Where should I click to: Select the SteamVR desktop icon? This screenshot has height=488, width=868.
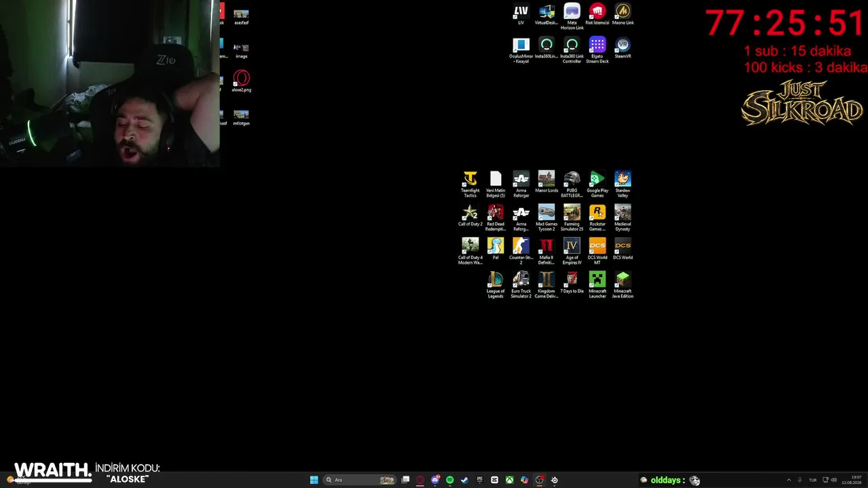623,48
